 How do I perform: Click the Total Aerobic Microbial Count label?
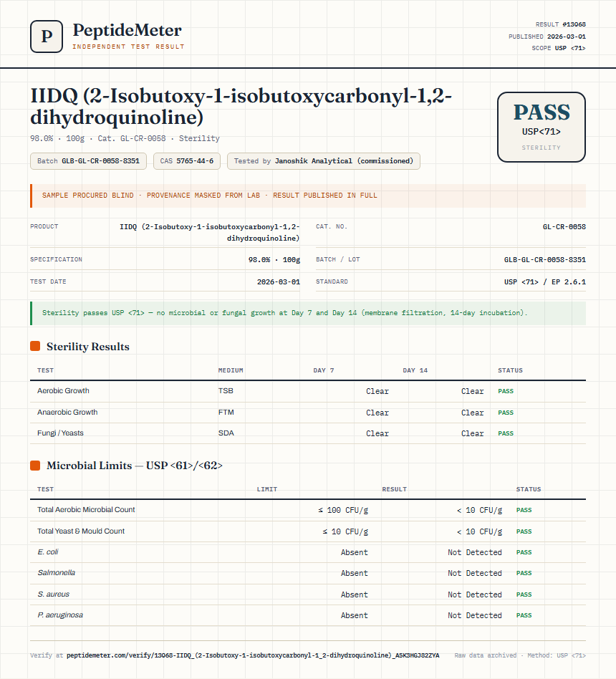point(86,510)
